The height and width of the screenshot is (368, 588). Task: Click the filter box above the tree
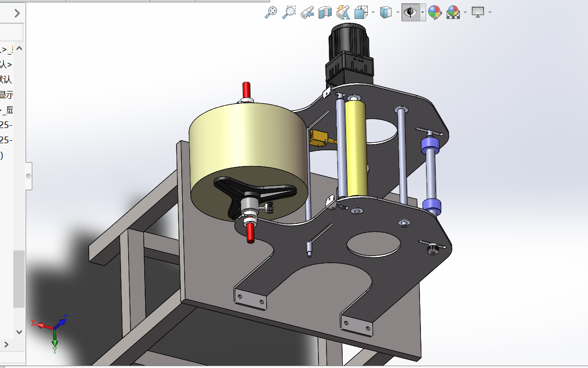pos(11,33)
